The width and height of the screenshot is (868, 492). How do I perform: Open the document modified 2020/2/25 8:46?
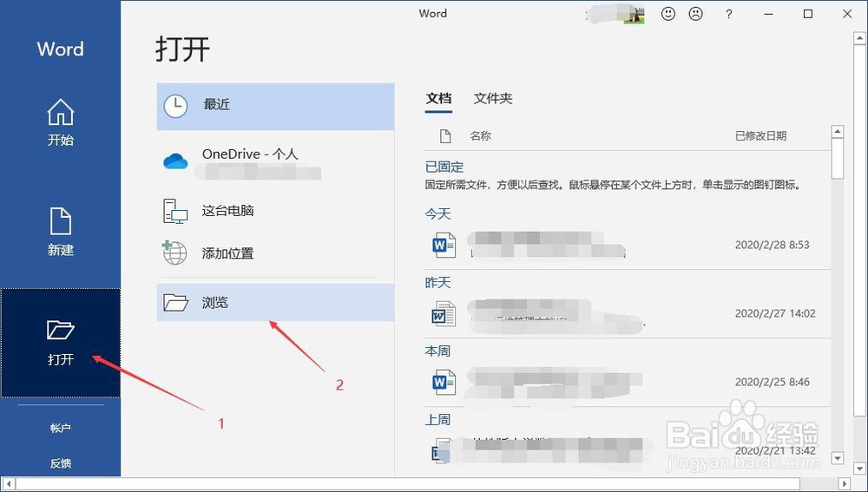coord(628,382)
